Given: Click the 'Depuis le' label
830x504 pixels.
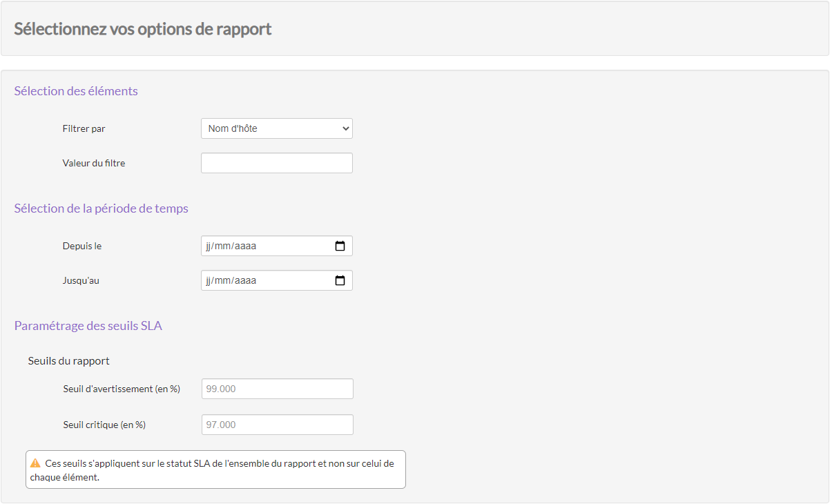Looking at the screenshot, I should point(81,246).
